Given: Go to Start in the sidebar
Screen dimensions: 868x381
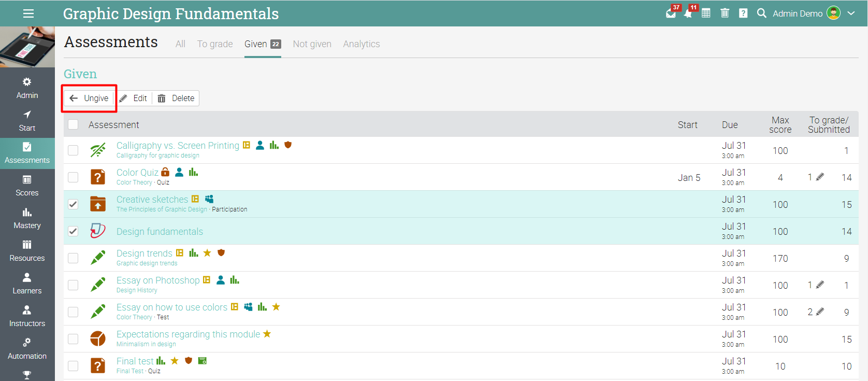Looking at the screenshot, I should (x=27, y=121).
